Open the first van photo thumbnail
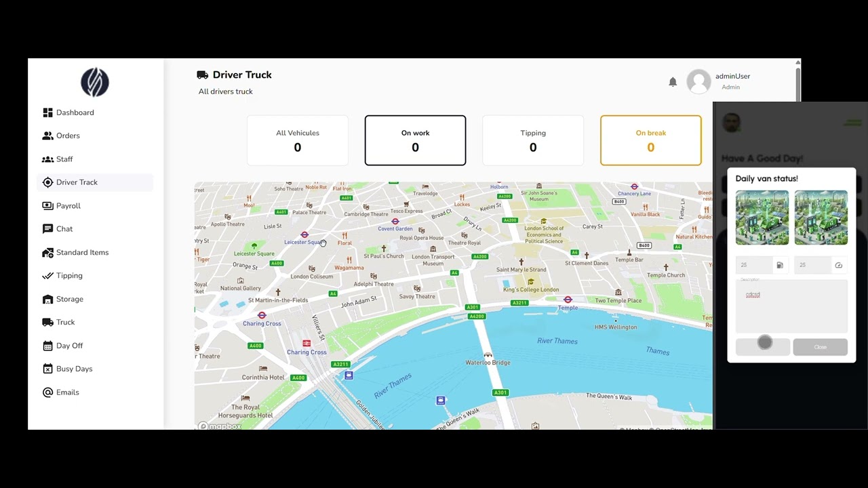 762,218
